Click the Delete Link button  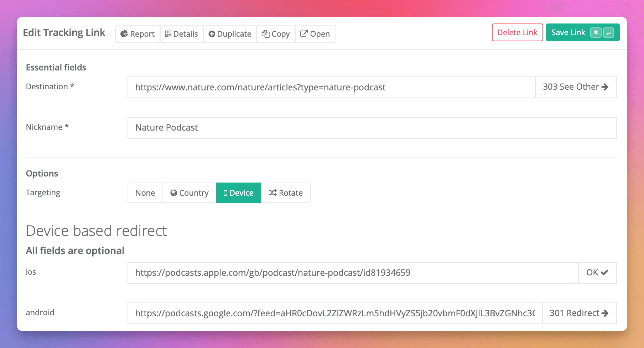point(517,32)
